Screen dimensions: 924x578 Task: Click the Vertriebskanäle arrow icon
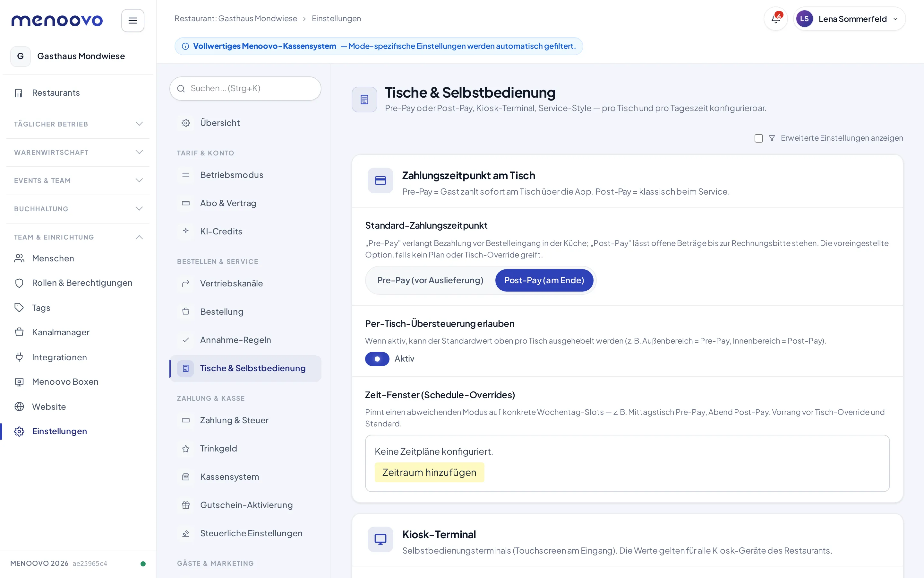pos(185,283)
